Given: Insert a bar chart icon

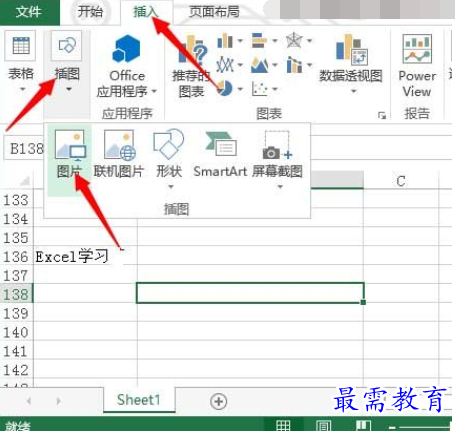Looking at the screenshot, I should click(259, 41).
